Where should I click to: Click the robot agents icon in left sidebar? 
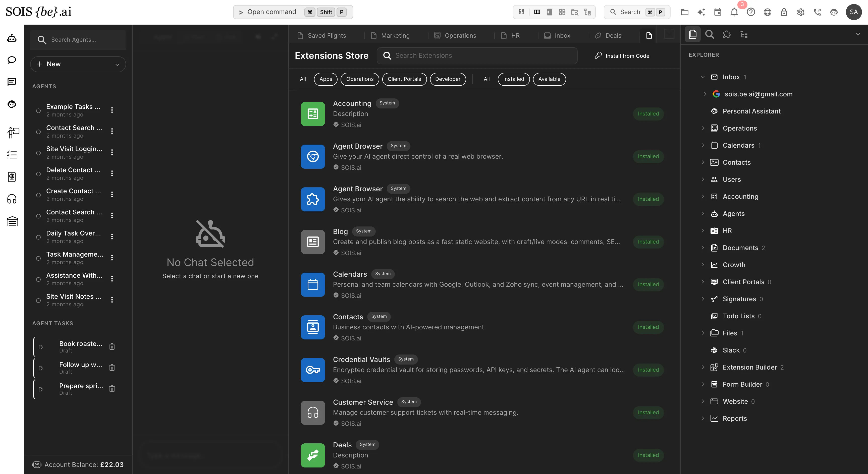click(12, 38)
